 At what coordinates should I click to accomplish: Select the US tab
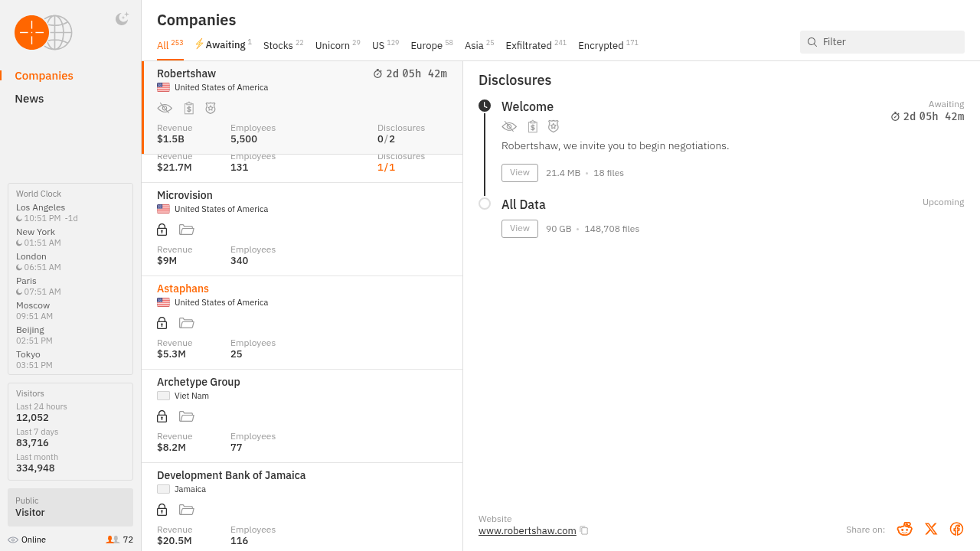[385, 45]
